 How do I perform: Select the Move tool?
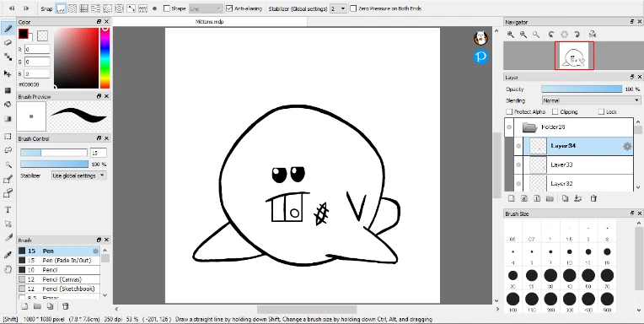click(8, 73)
